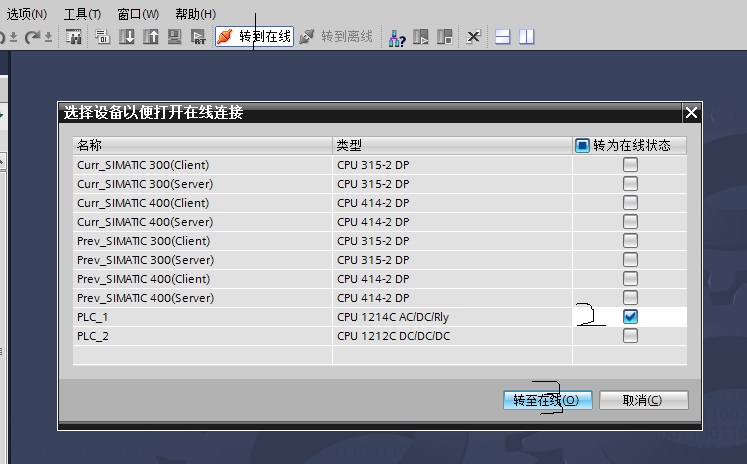Screen dimensions: 747x464
Task: Select the PLC_2 device name
Action: (92, 336)
